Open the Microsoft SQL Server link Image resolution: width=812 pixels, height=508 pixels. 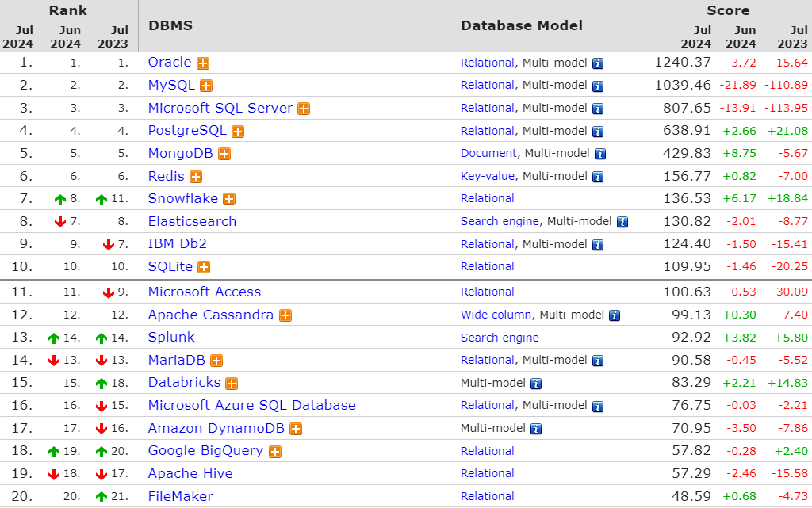[220, 108]
